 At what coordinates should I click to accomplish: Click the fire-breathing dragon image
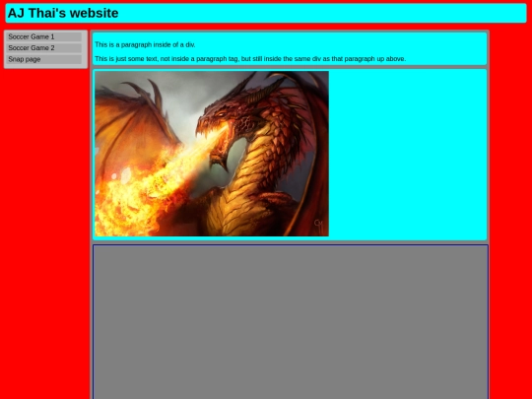tap(212, 154)
